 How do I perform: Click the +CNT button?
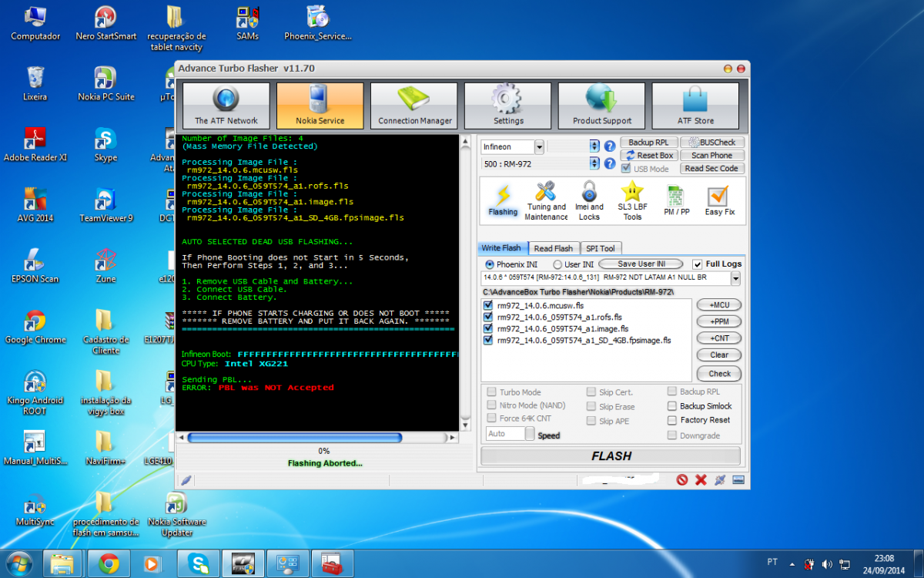pyautogui.click(x=719, y=338)
